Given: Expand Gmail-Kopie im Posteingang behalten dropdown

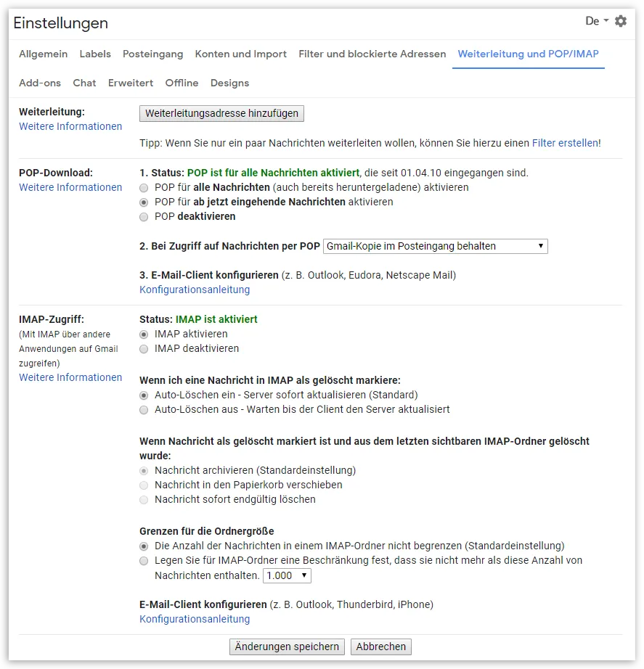Looking at the screenshot, I should (435, 246).
